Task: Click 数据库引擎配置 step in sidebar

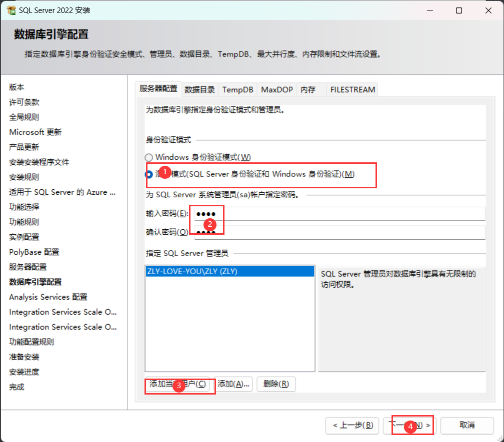Action: (35, 282)
